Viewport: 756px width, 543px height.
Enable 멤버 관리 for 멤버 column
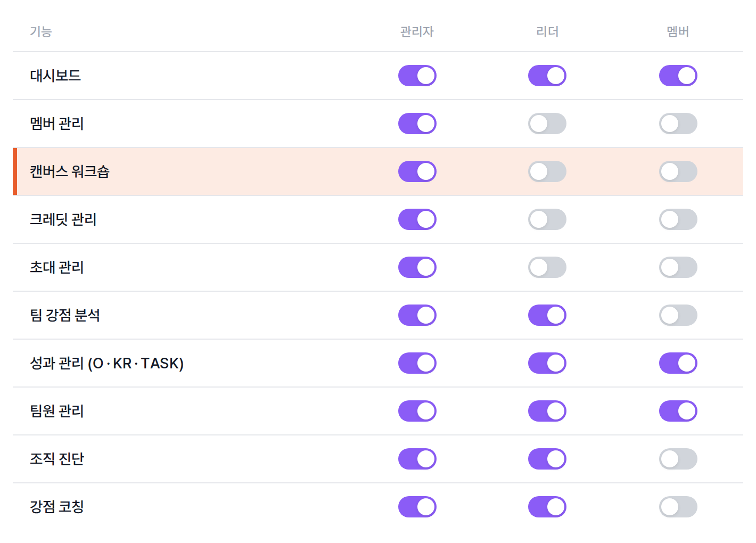[x=678, y=124]
